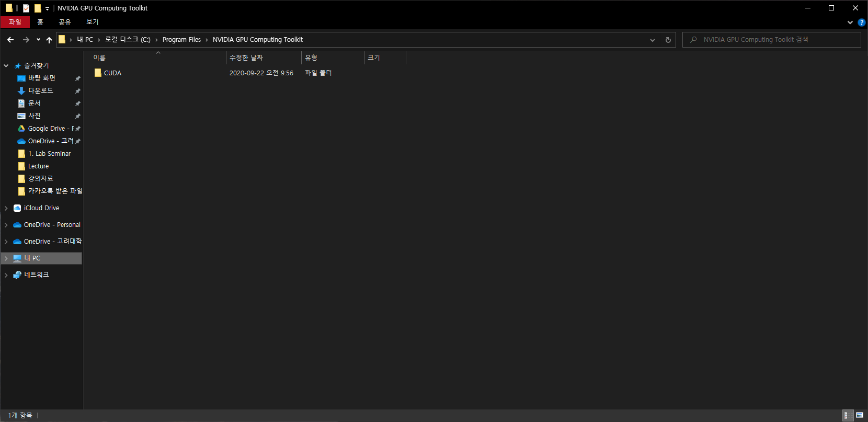The height and width of the screenshot is (422, 868).
Task: Select the CUDA folder
Action: pyautogui.click(x=112, y=73)
